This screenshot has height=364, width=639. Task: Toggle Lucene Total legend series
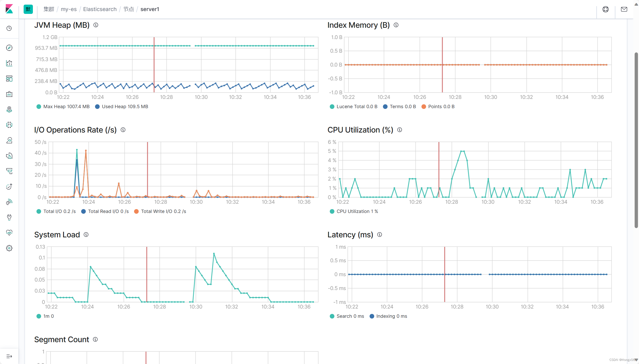tap(354, 107)
